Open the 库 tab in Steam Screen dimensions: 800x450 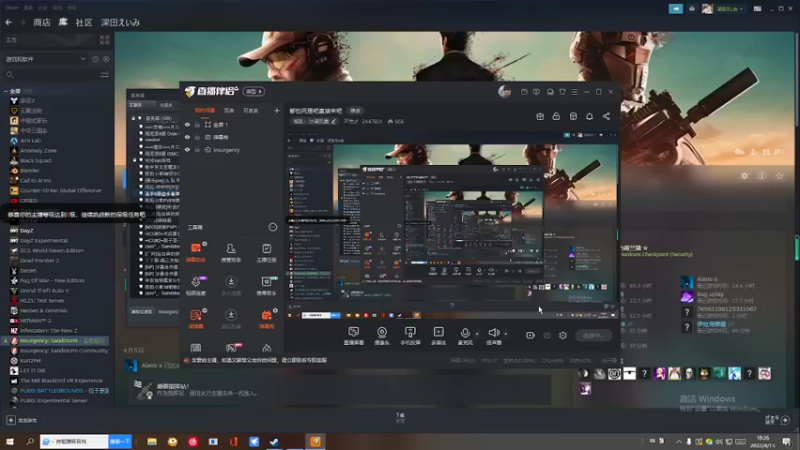(63, 22)
